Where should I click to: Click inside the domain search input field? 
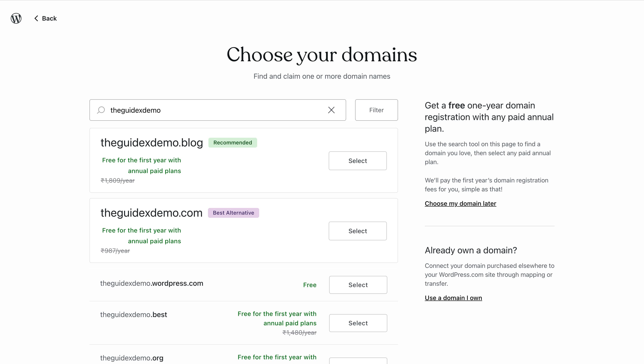(x=200, y=110)
